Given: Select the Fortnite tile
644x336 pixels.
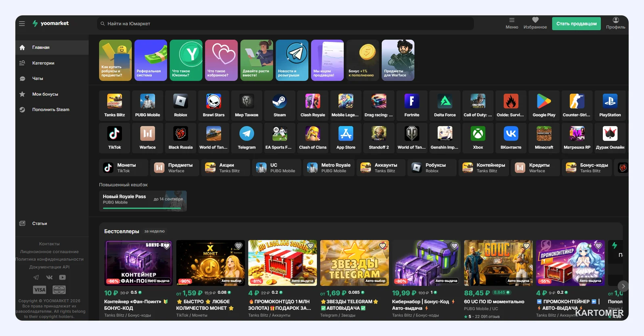Looking at the screenshot, I should (x=412, y=105).
